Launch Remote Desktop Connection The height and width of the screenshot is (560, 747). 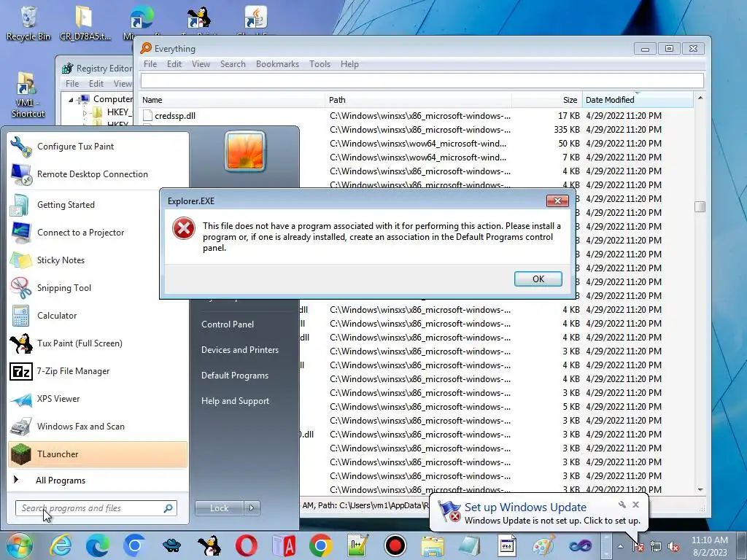98,174
